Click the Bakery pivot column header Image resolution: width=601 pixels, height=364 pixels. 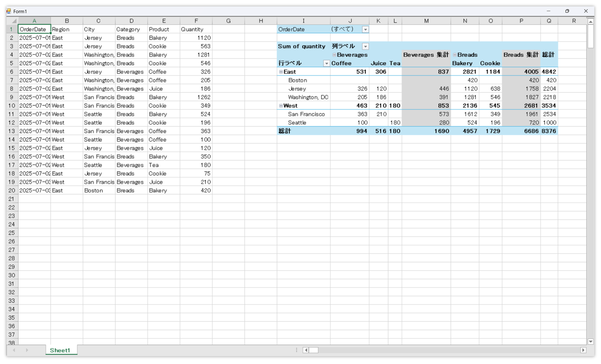click(x=465, y=63)
